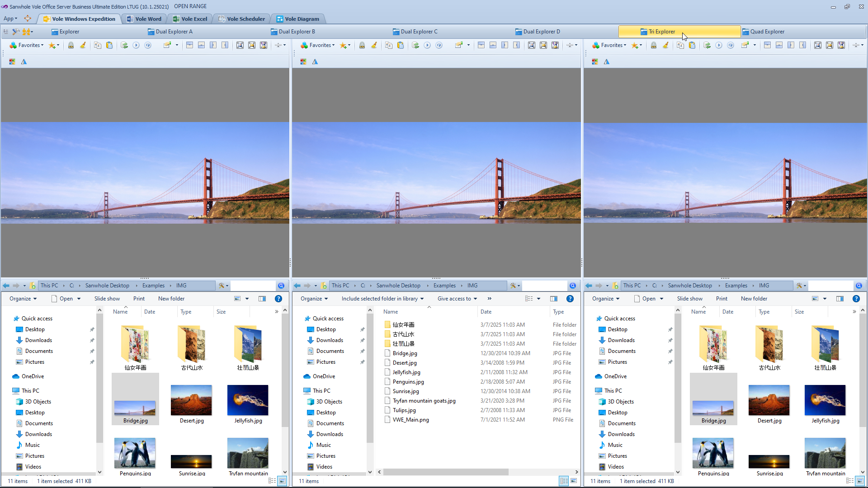Click broom icon in middle pane toolbar
Viewport: 868px width, 488px height.
374,45
